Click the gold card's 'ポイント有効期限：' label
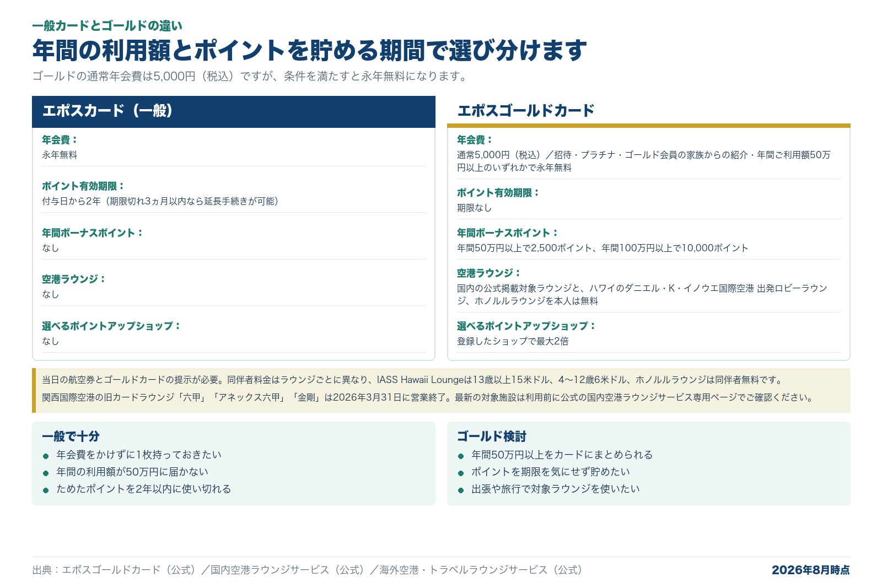Viewport: 882px width, 588px height. pos(498,192)
